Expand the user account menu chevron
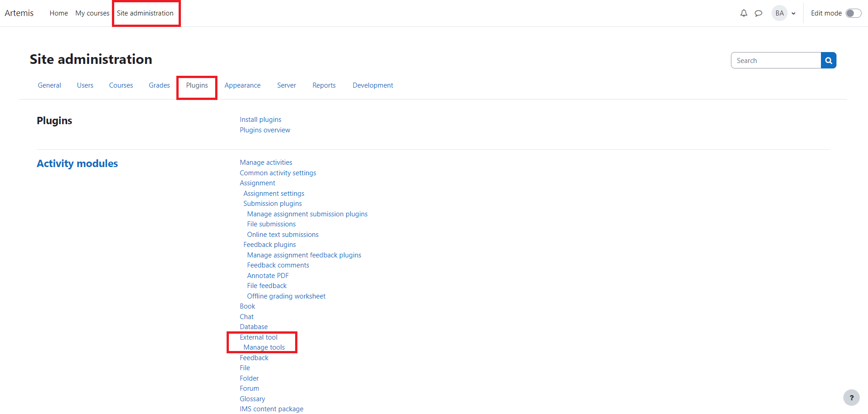Viewport: 868px width, 414px height. tap(794, 13)
